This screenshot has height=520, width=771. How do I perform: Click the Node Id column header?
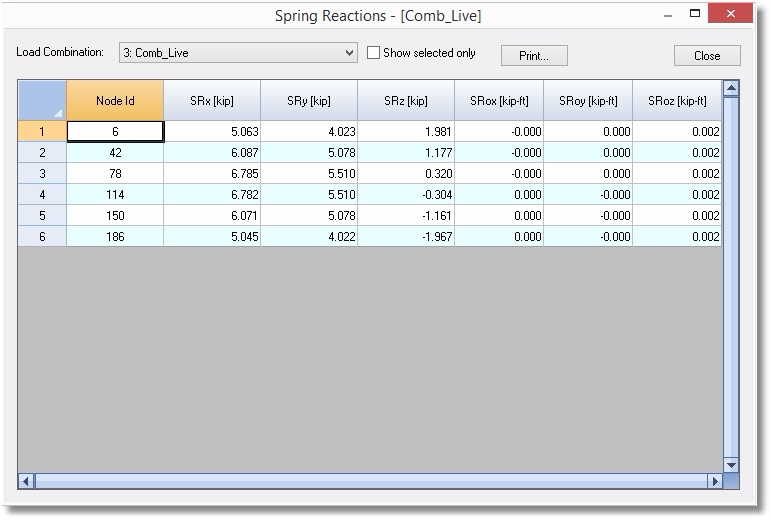(x=115, y=100)
